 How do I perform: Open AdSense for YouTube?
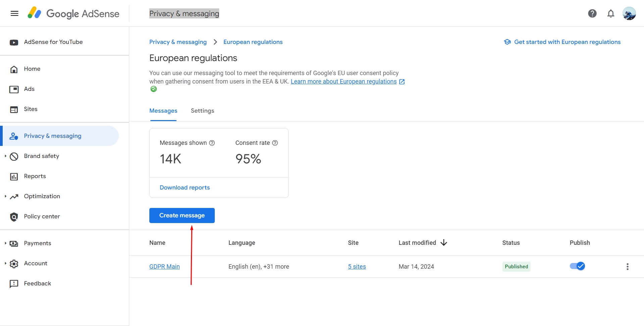53,42
